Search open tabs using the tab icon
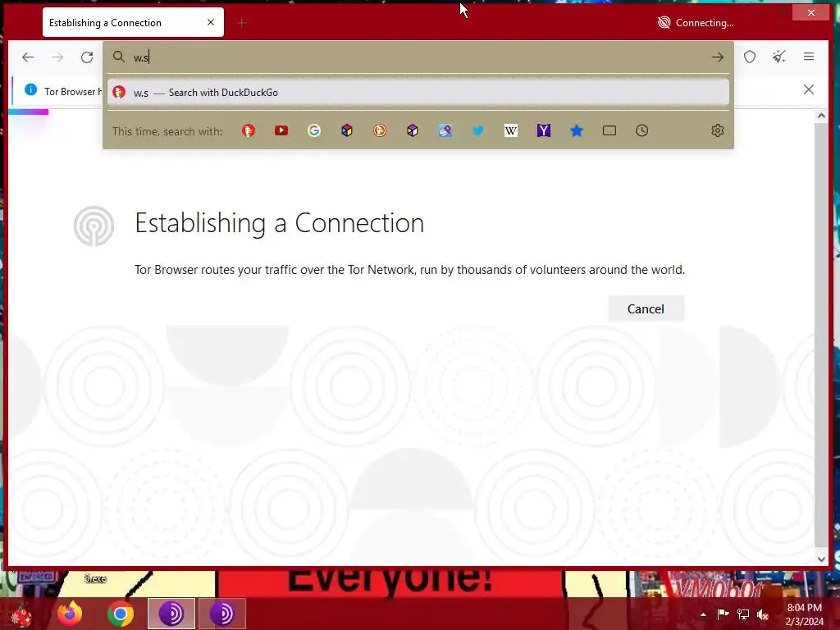Viewport: 840px width, 630px height. (609, 130)
